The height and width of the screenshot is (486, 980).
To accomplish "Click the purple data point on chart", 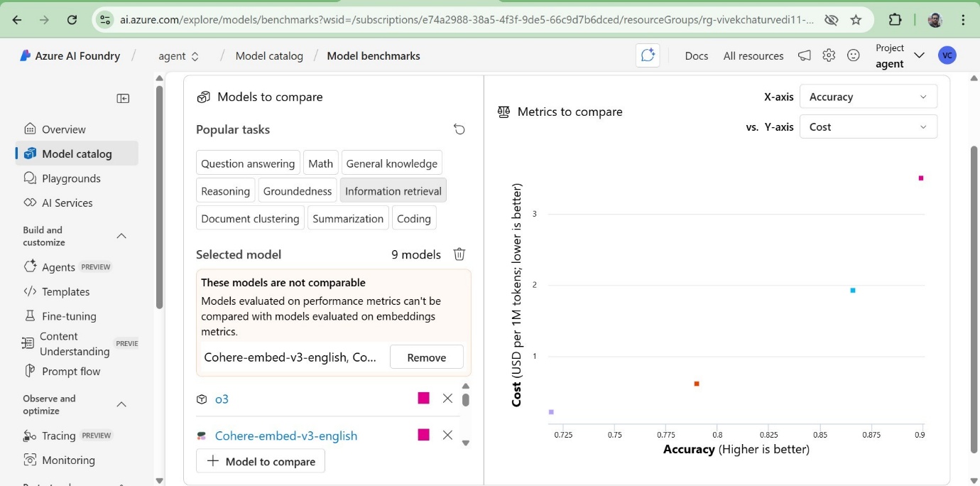I will point(551,412).
